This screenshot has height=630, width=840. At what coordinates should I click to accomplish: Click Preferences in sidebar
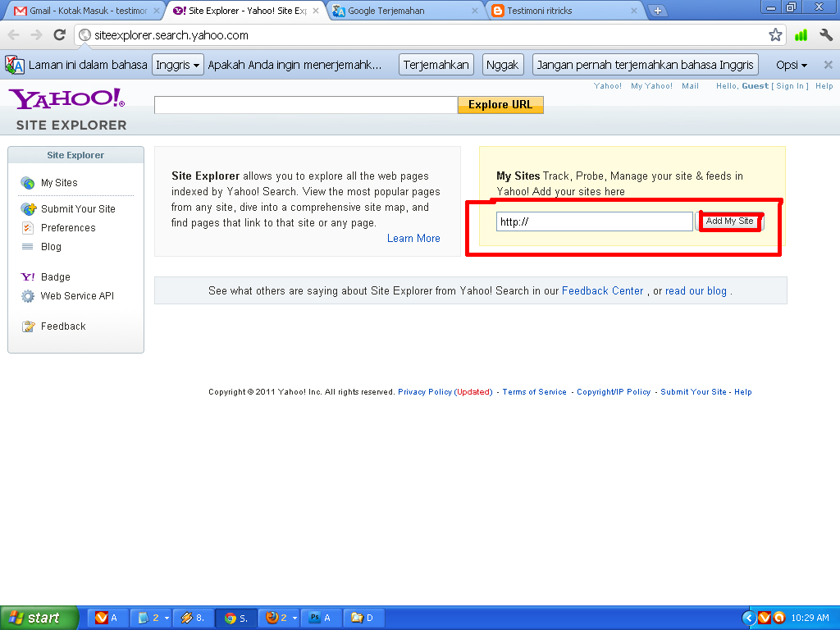tap(68, 228)
